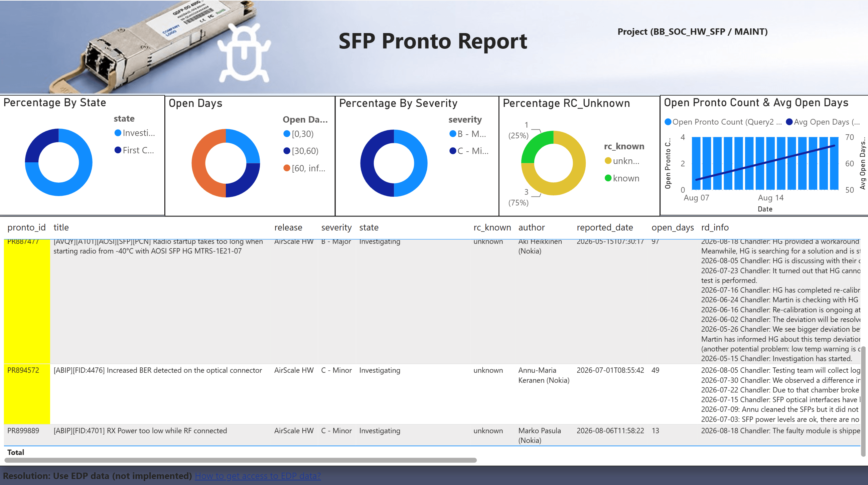Sort table by severity column header
The width and height of the screenshot is (868, 485).
pos(336,227)
